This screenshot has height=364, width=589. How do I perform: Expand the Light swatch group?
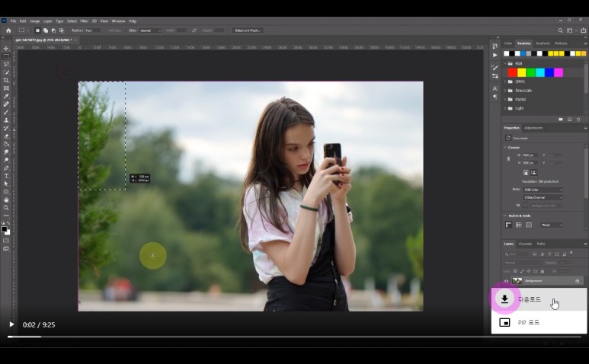point(505,108)
